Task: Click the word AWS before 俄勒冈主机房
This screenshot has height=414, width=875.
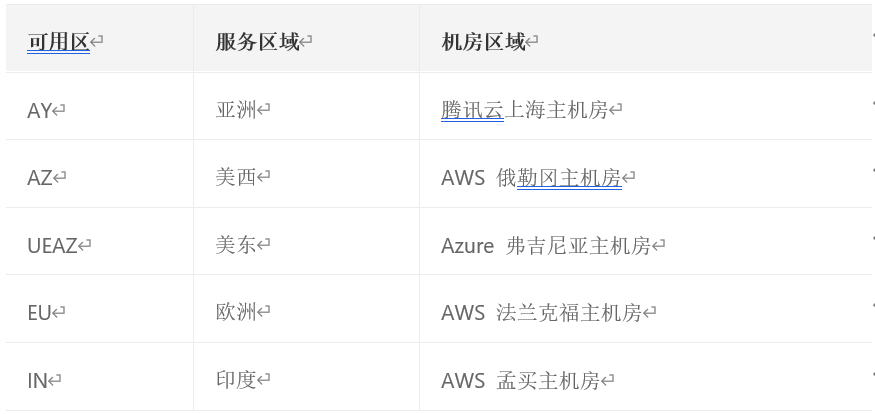Action: [463, 178]
